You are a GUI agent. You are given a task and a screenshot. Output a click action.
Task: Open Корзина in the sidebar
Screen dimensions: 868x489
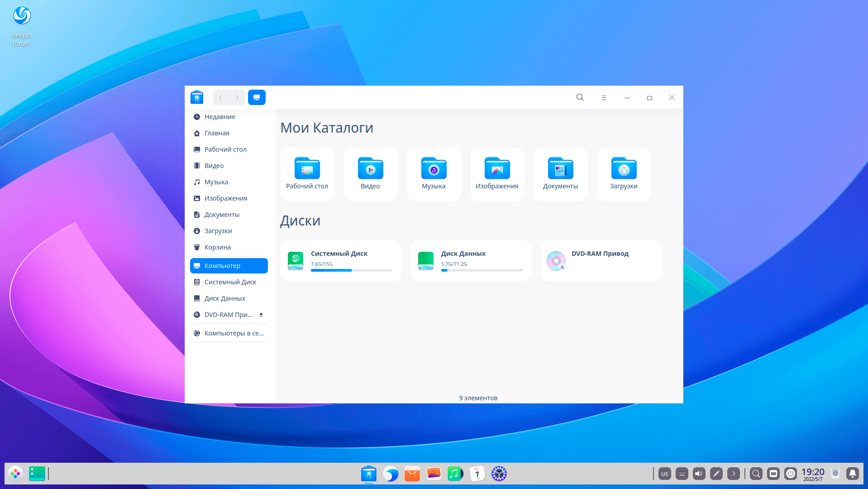point(229,247)
